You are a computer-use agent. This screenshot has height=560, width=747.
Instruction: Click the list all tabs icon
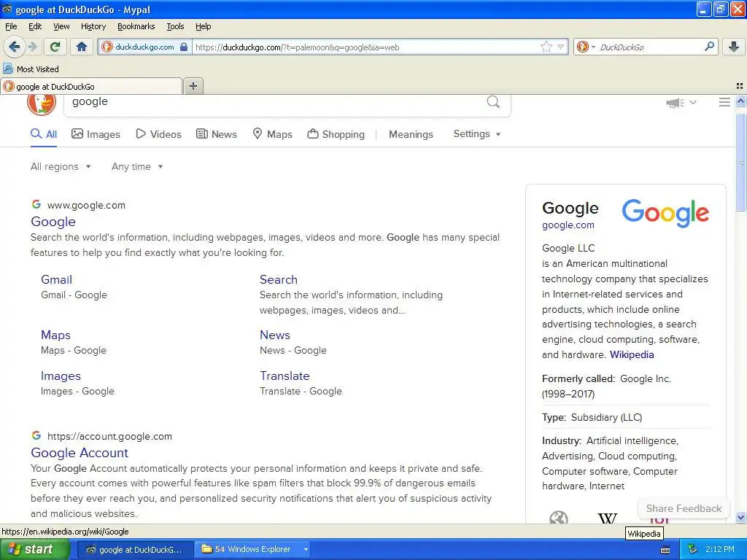(740, 86)
